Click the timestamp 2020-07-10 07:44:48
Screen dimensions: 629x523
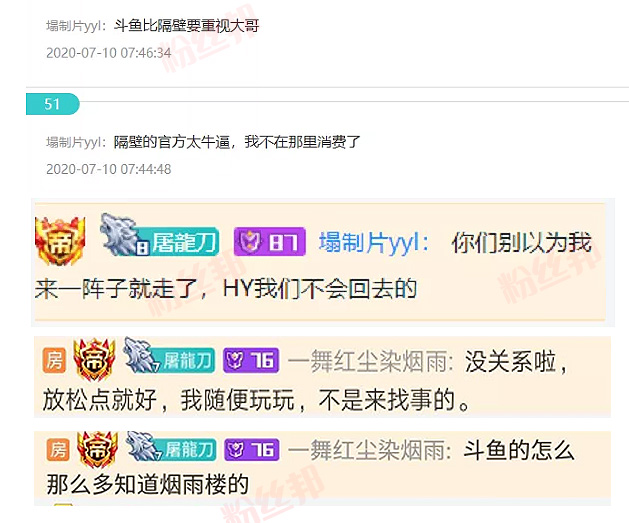[109, 169]
